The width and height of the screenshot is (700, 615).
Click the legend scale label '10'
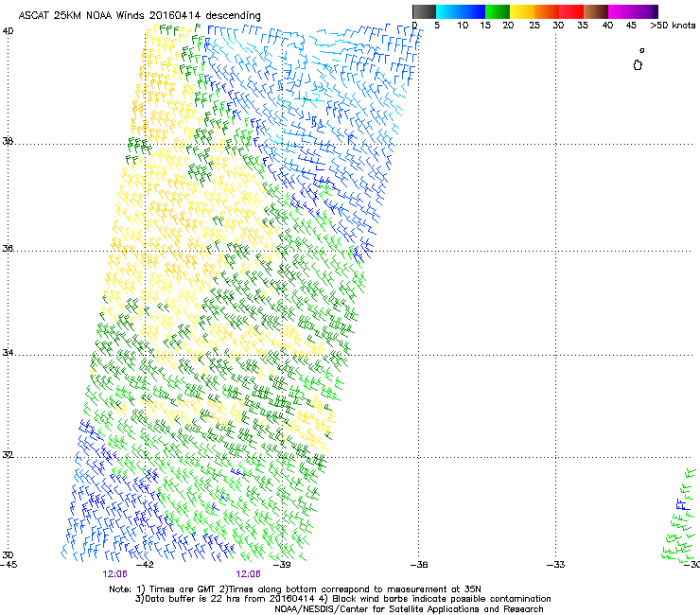point(463,26)
